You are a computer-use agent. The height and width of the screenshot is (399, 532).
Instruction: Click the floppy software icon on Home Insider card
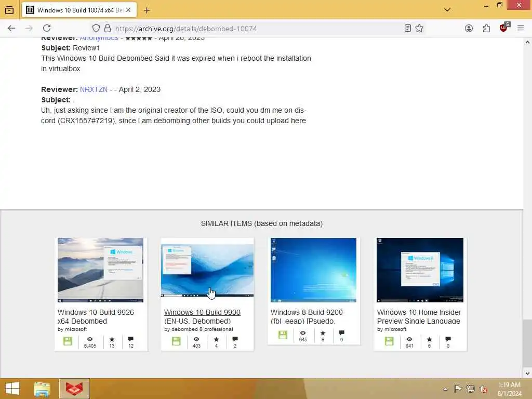point(389,341)
